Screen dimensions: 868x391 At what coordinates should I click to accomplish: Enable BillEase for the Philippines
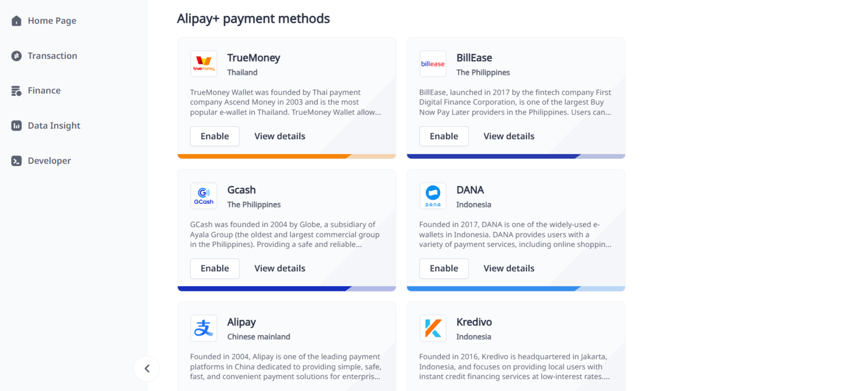(444, 136)
